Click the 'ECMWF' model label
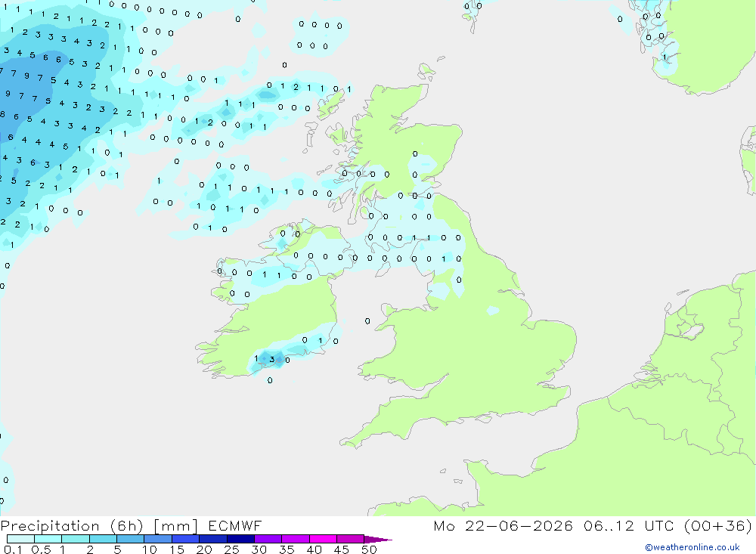Image resolution: width=756 pixels, height=554 pixels. 235,525
